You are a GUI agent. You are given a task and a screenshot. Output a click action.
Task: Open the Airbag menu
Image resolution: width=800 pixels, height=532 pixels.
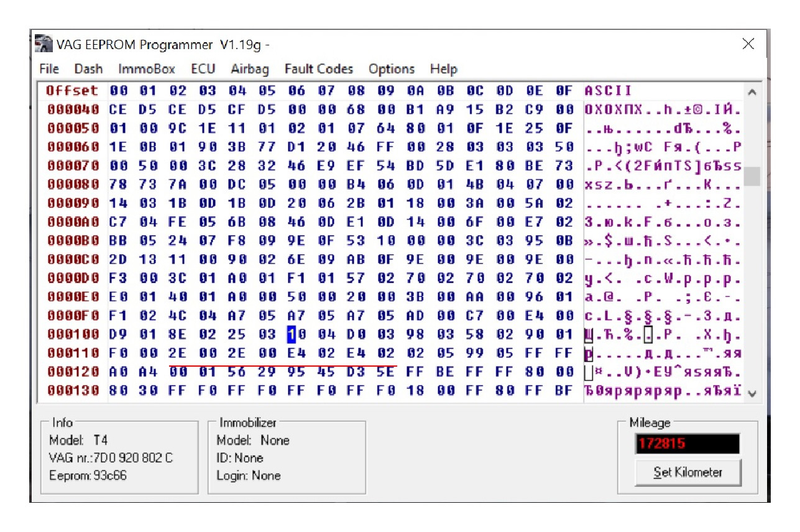tap(250, 69)
